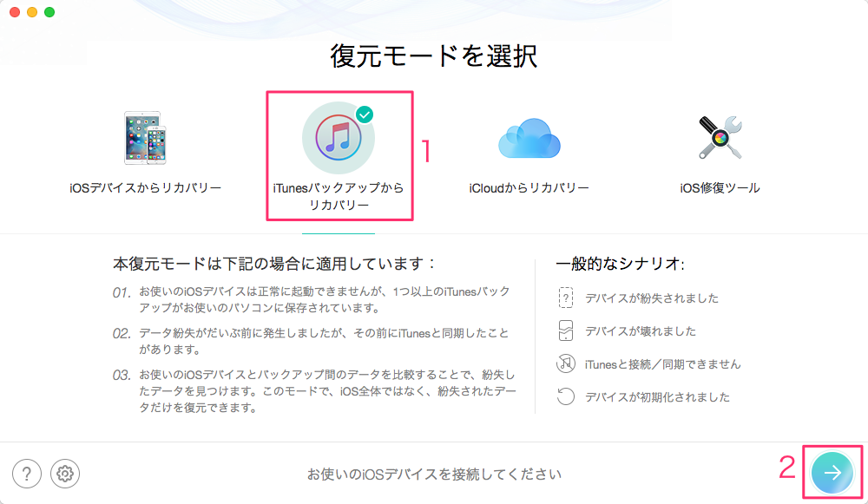
Task: Click the blue next arrow button
Action: tap(832, 473)
